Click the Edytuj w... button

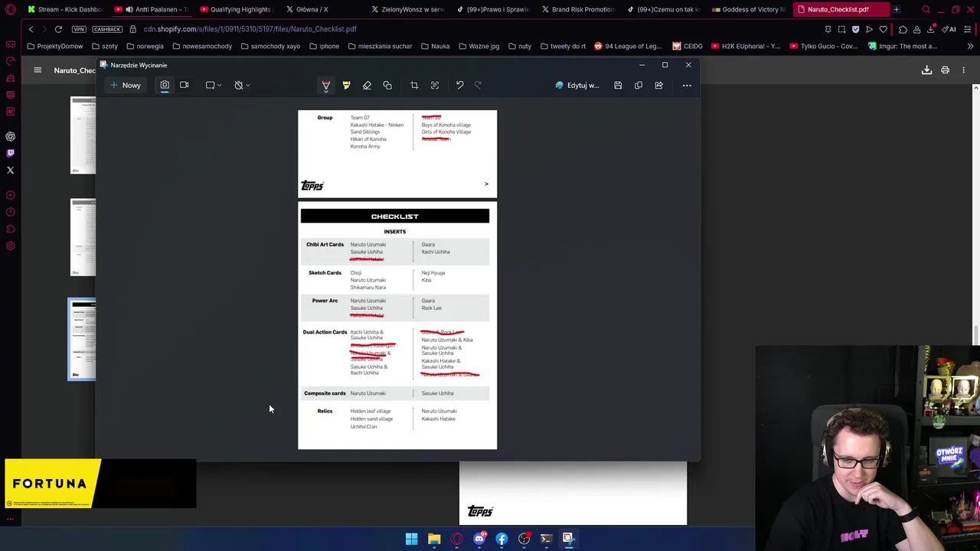click(577, 85)
